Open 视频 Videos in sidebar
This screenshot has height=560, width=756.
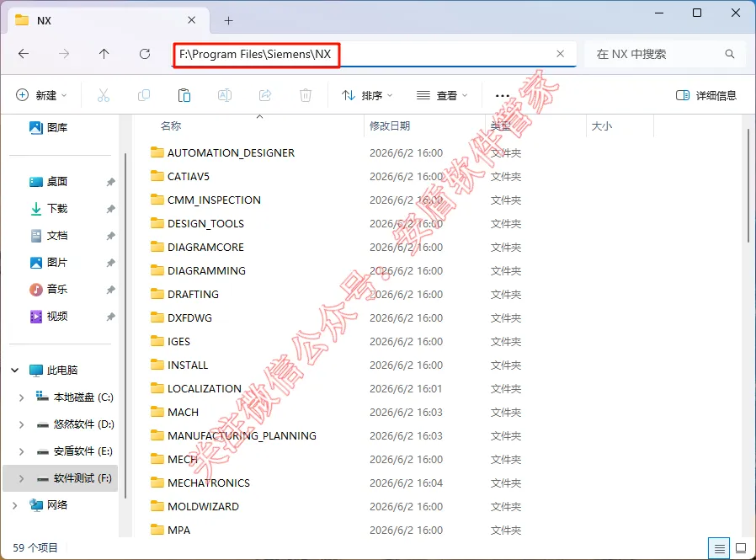(48, 317)
